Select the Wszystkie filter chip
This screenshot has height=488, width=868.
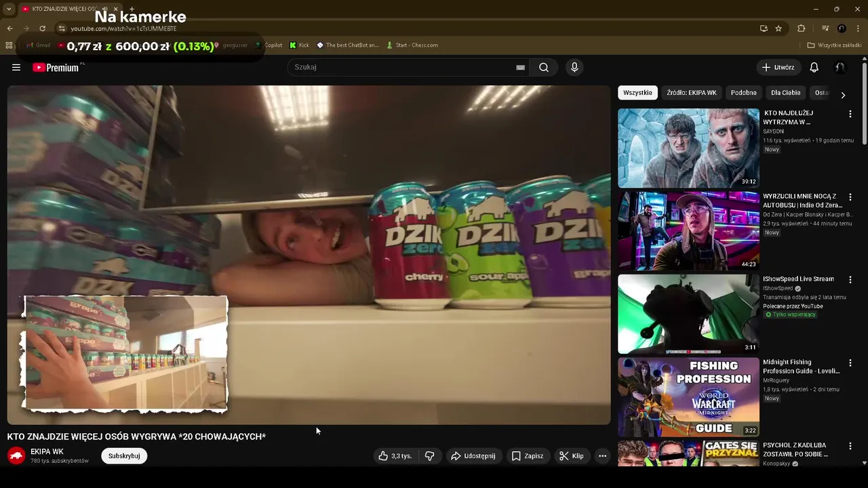coord(637,93)
